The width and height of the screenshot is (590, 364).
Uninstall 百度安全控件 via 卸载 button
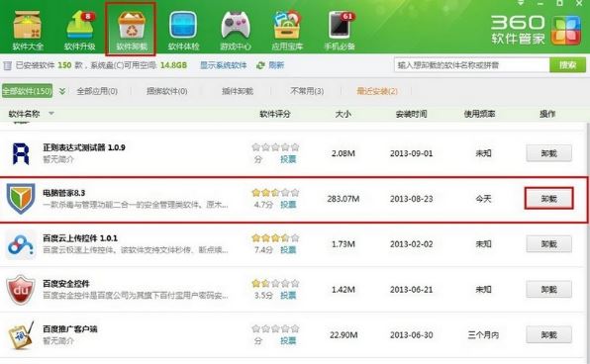click(x=548, y=289)
